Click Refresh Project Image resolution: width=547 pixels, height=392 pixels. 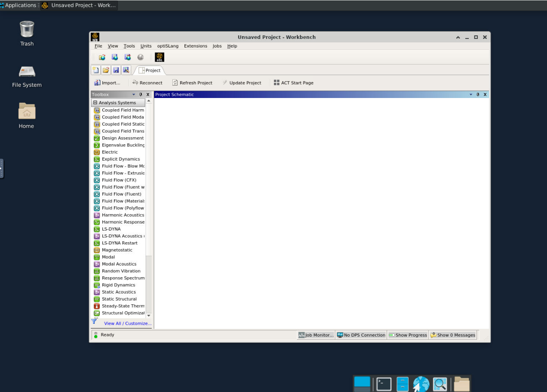tap(192, 83)
